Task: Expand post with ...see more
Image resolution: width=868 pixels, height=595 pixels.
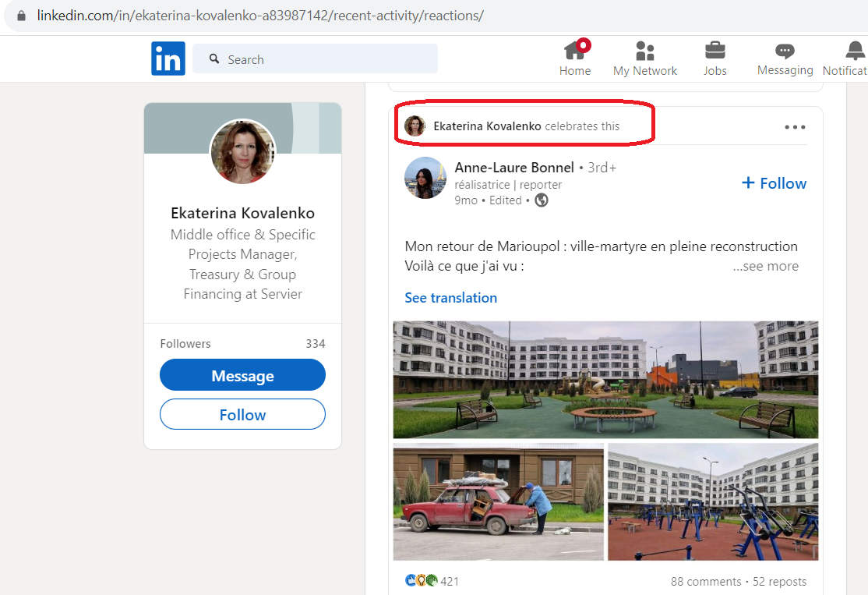Action: pos(766,266)
